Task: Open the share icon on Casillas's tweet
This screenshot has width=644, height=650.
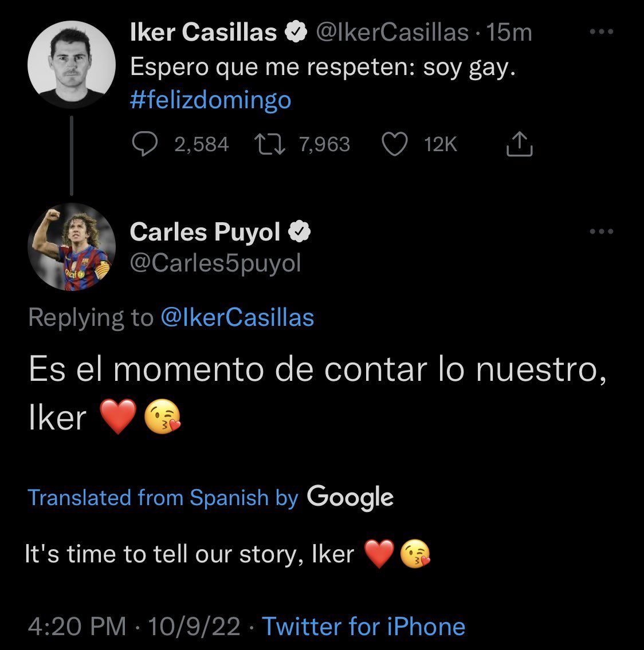Action: pyautogui.click(x=519, y=144)
